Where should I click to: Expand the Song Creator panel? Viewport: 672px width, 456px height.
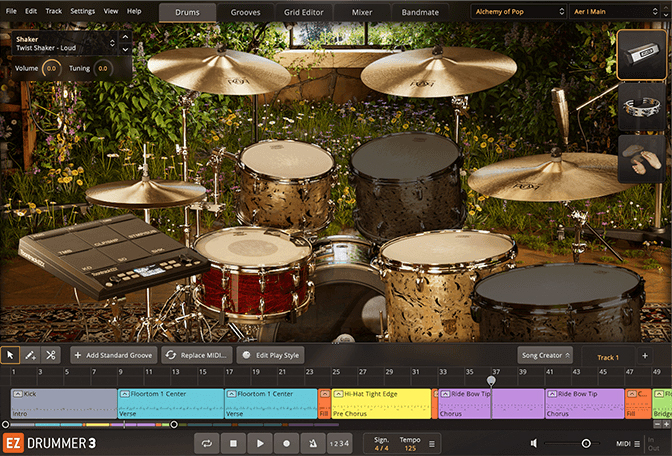point(545,355)
